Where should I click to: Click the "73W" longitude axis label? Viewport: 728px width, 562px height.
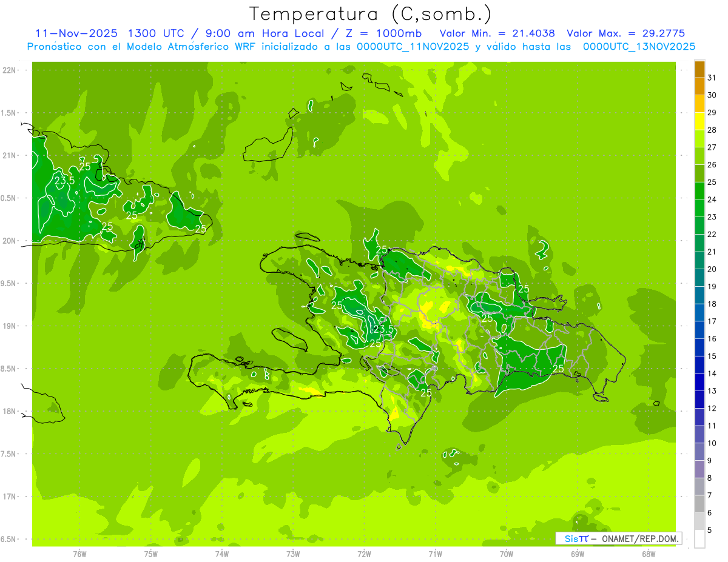tap(293, 554)
